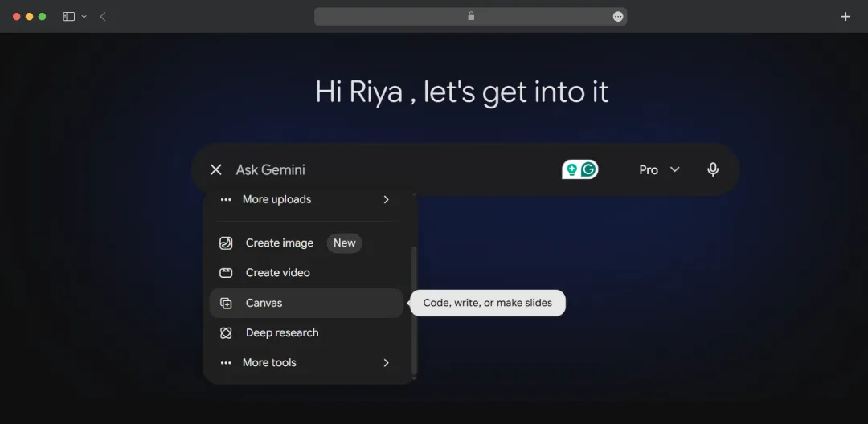Screen dimensions: 868x424
Task: Open sidebar options dropdown chevron
Action: pyautogui.click(x=84, y=17)
